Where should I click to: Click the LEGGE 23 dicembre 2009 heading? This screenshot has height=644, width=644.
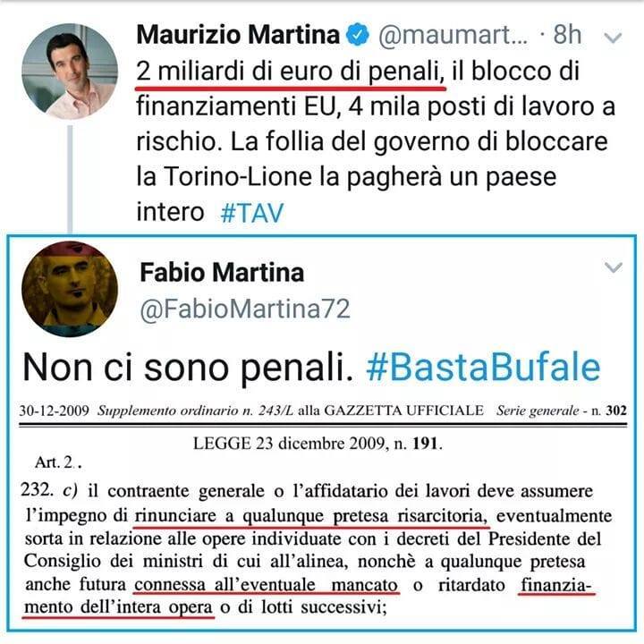pyautogui.click(x=318, y=444)
